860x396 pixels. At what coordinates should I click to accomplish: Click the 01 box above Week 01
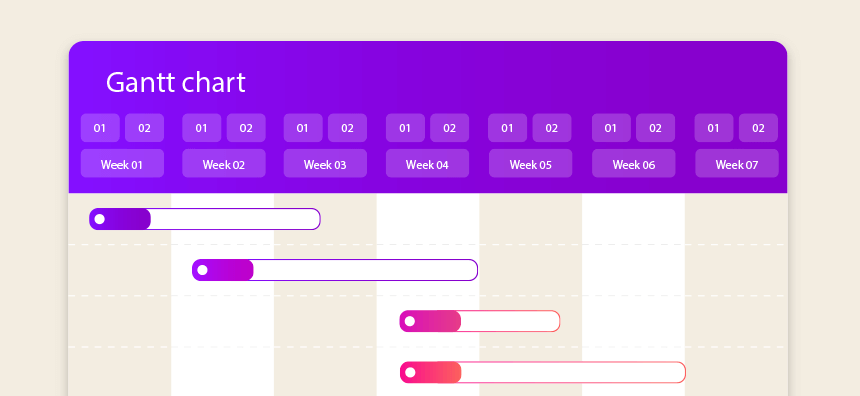point(100,128)
